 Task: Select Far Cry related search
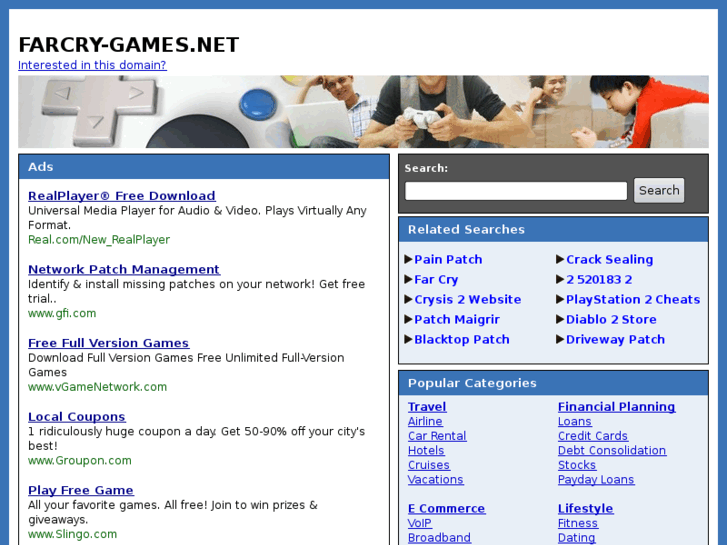pyautogui.click(x=436, y=280)
